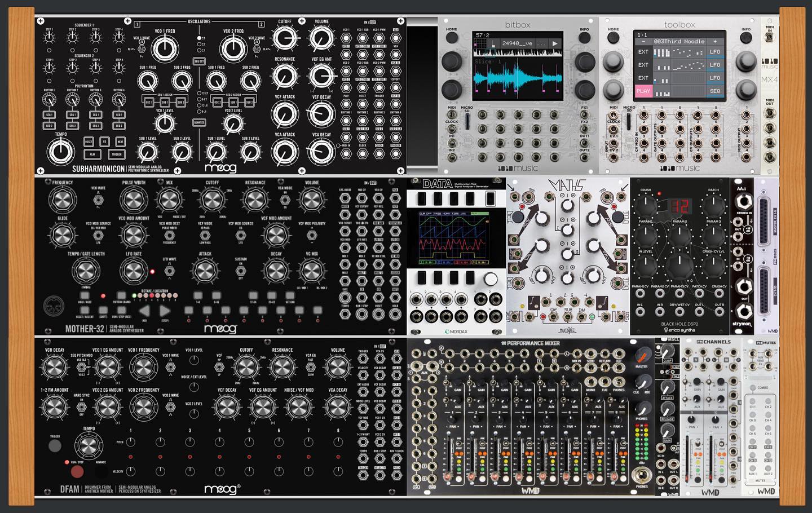
Task: Select PLAY on the toolbox screen
Action: (x=643, y=91)
